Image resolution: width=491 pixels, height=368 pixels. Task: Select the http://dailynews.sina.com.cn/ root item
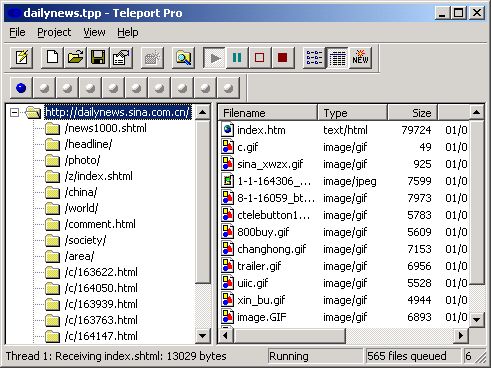click(x=118, y=112)
